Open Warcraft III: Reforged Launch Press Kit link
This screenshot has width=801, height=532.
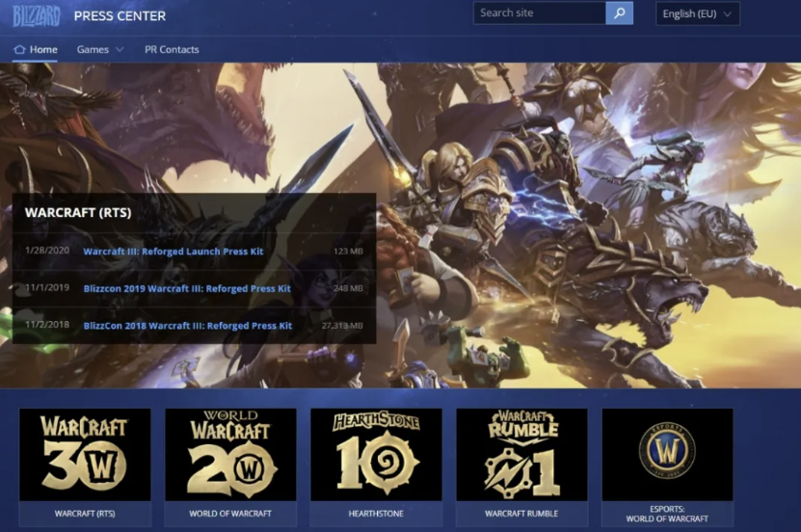coord(174,252)
